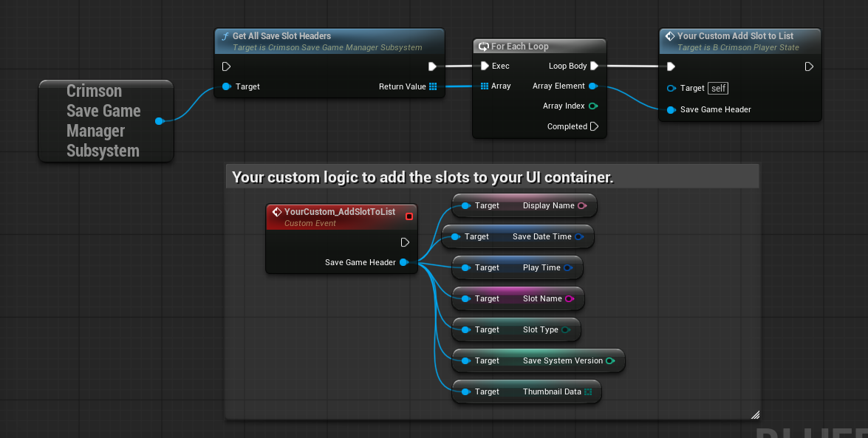The height and width of the screenshot is (438, 868).
Task: Click Exec pin on For Each Loop
Action: point(485,66)
